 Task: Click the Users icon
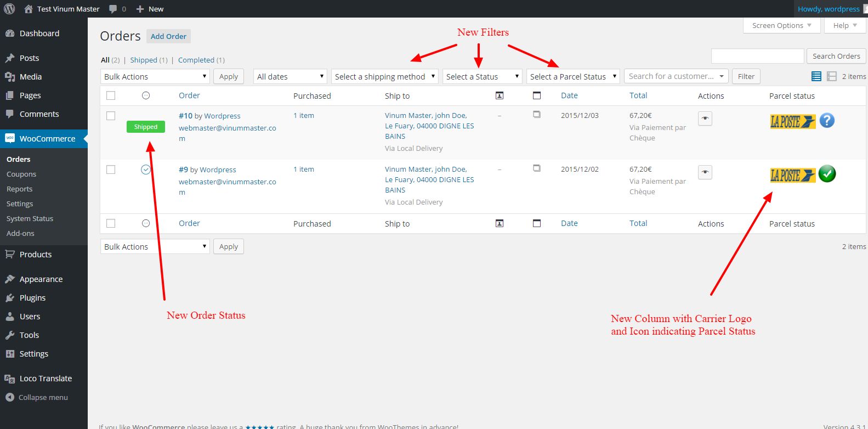click(x=10, y=317)
